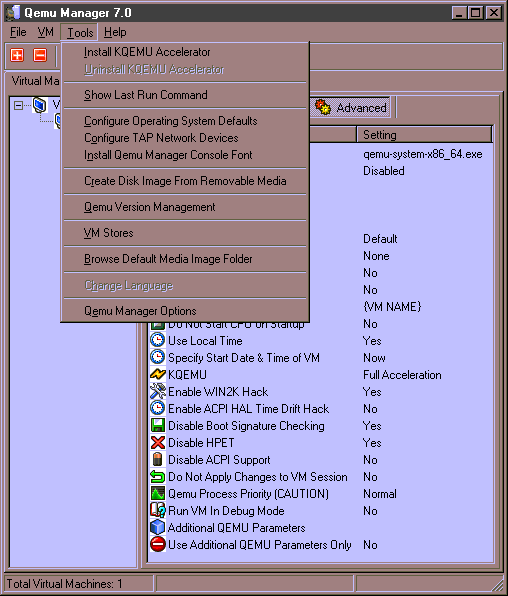Select Disable ACPI Support row
This screenshot has height=596, width=508.
pyautogui.click(x=321, y=460)
